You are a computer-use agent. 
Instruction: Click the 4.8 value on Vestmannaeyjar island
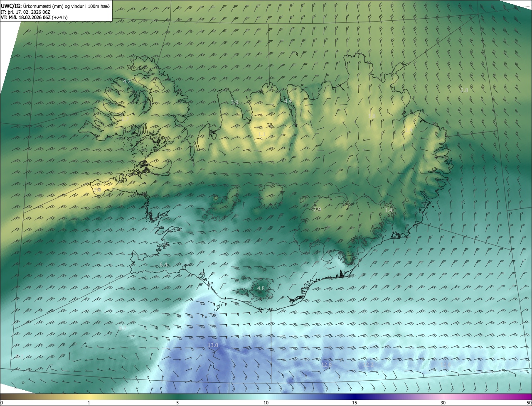261,288
